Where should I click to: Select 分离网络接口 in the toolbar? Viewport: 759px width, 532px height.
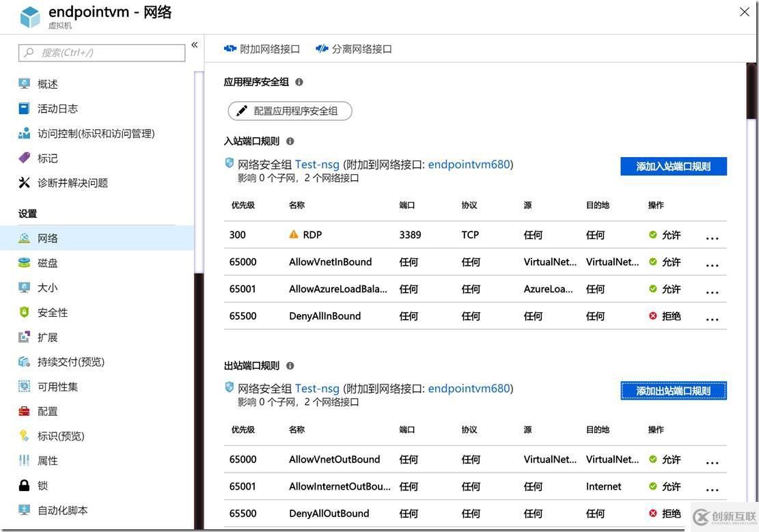click(x=353, y=48)
